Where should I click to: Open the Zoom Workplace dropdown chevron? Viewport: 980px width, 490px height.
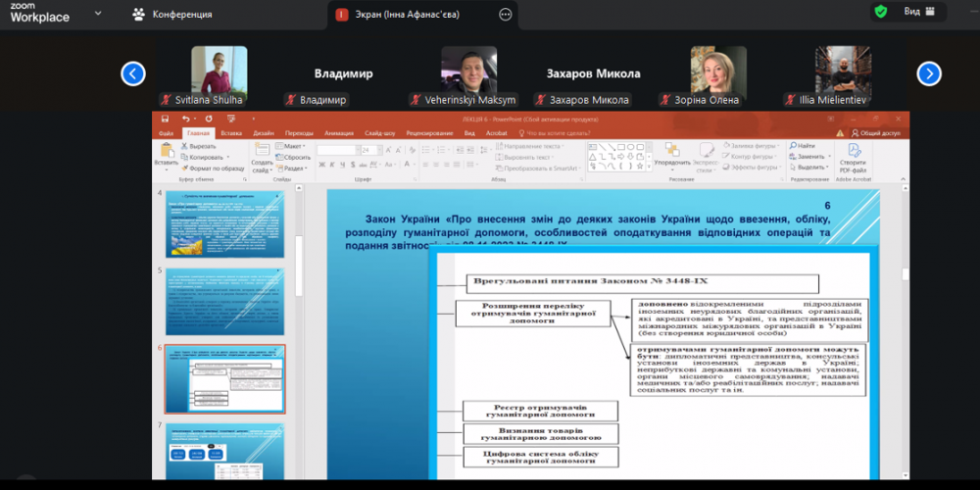coord(97,15)
